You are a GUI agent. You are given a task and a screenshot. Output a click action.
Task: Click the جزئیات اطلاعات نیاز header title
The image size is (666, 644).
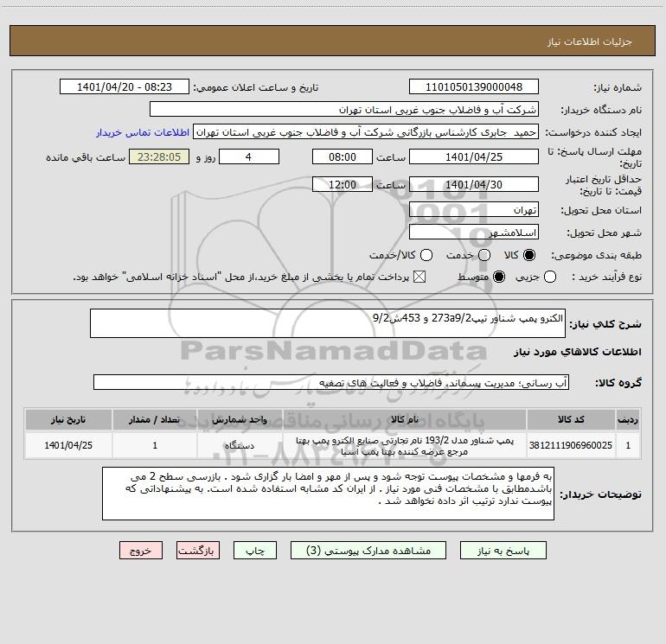coord(589,41)
